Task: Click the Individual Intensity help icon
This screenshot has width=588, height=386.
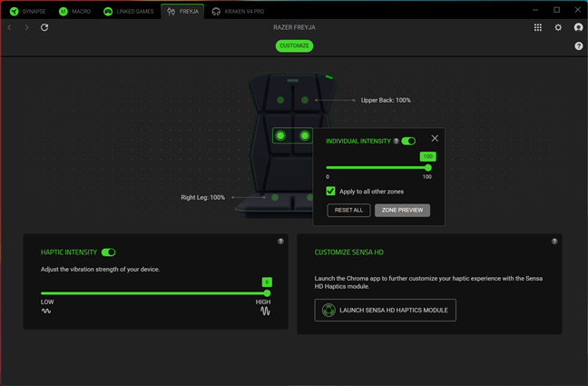Action: [x=396, y=141]
